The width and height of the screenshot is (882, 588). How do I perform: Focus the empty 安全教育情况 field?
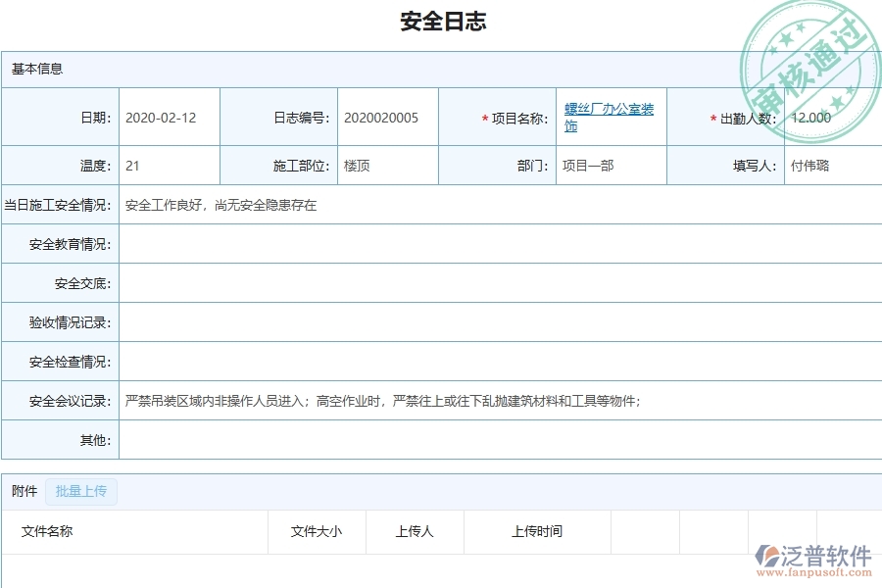coord(500,244)
